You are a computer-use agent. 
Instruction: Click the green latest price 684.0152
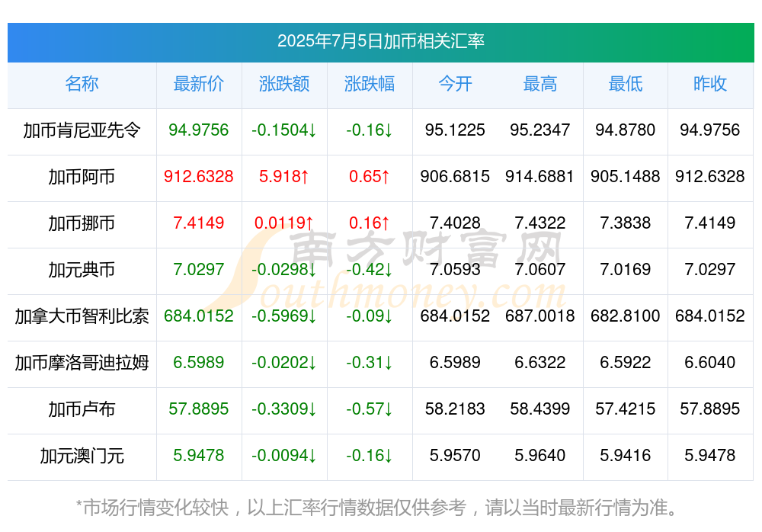click(198, 316)
